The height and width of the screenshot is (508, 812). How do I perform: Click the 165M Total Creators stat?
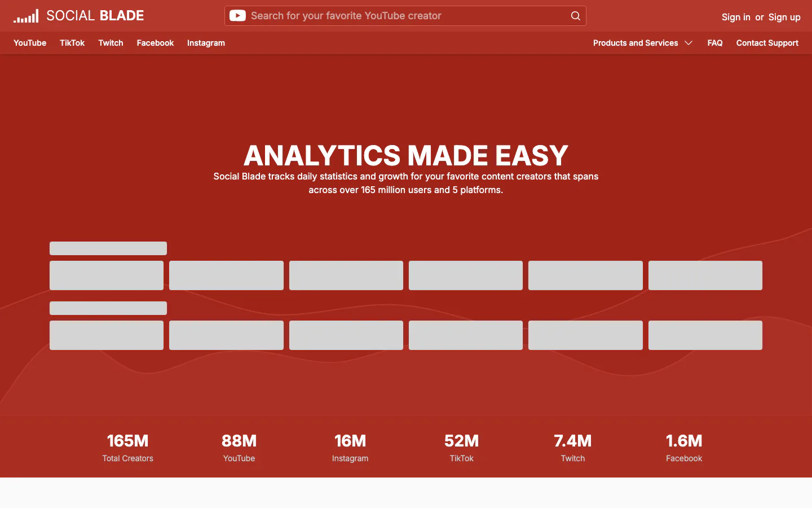click(x=128, y=448)
